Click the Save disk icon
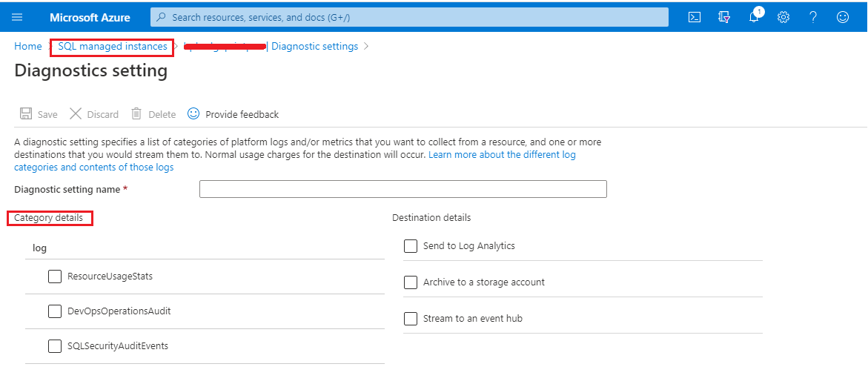 [26, 114]
